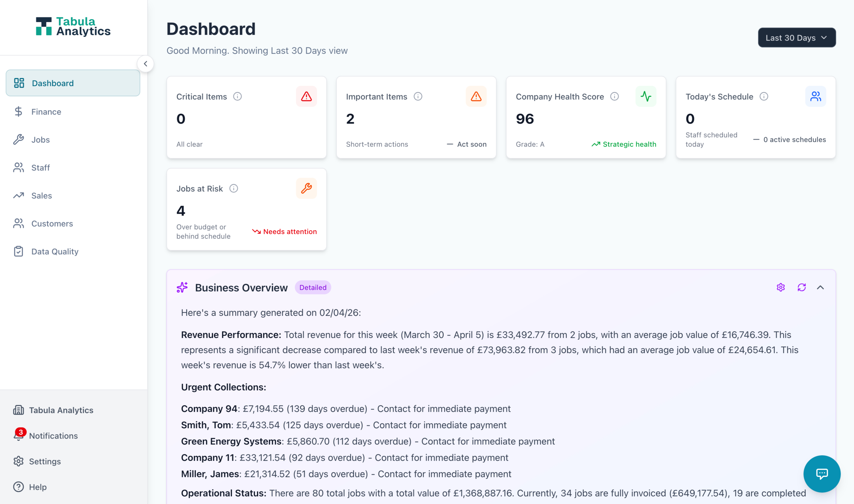Go to the Finance section
The height and width of the screenshot is (504, 854).
tap(46, 112)
